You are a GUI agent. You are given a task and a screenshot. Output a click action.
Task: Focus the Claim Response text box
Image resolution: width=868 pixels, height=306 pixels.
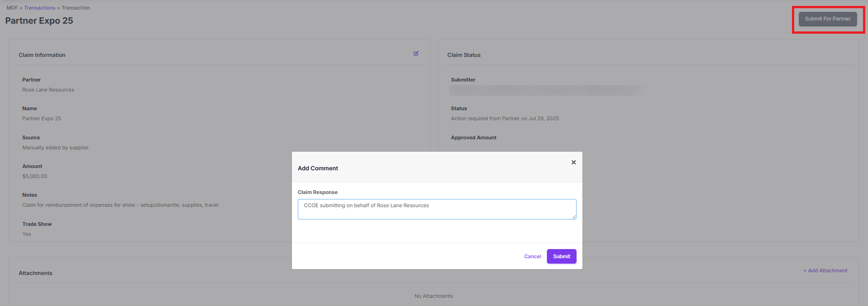click(436, 209)
